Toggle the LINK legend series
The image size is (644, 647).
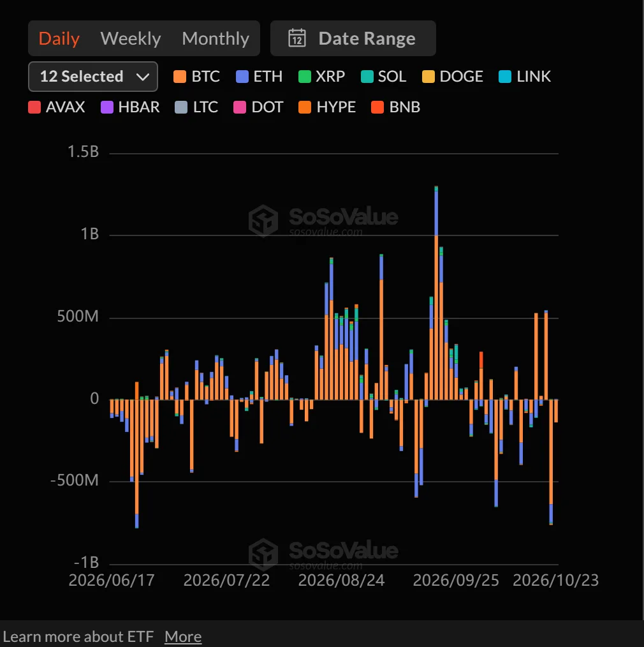pyautogui.click(x=524, y=77)
